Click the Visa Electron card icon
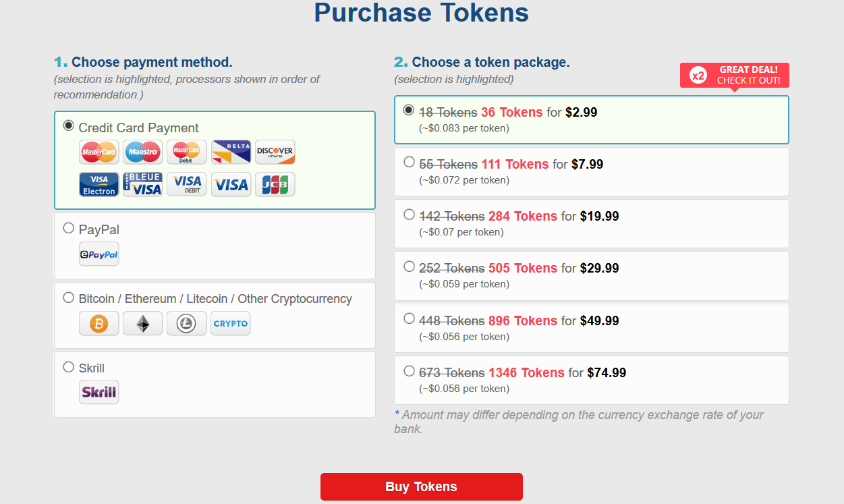The height and width of the screenshot is (504, 844). point(99,184)
